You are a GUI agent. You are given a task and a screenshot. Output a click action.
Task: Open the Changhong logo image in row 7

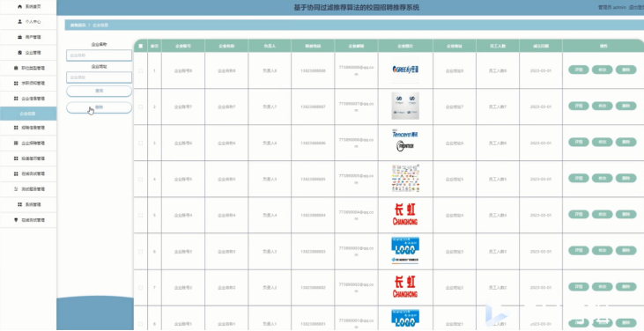[405, 287]
